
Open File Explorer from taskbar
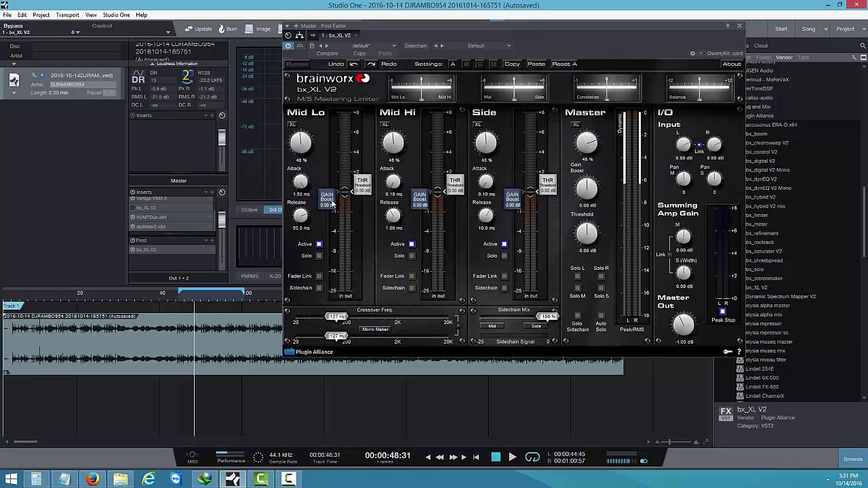coord(121,479)
